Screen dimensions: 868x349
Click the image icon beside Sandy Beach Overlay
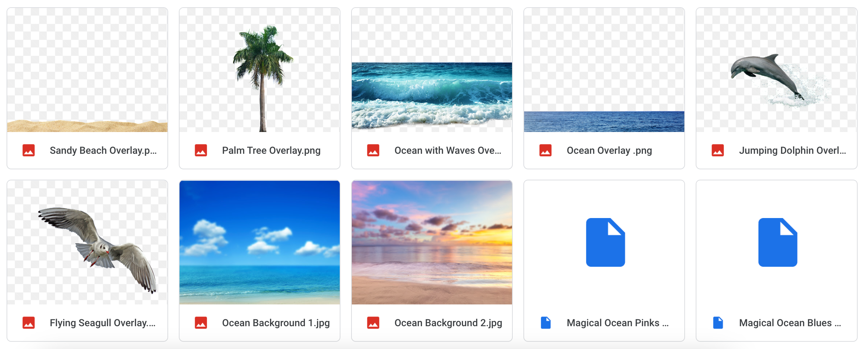(x=29, y=150)
